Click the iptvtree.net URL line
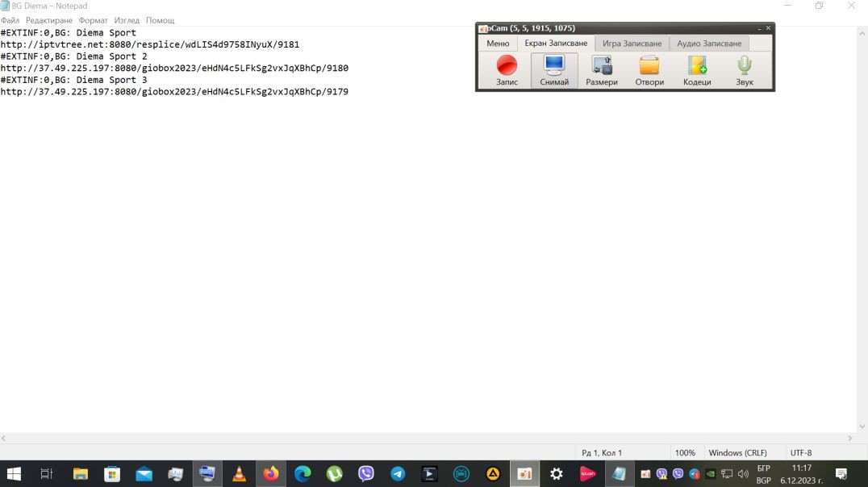Screen dimensions: 868x487 coord(149,44)
